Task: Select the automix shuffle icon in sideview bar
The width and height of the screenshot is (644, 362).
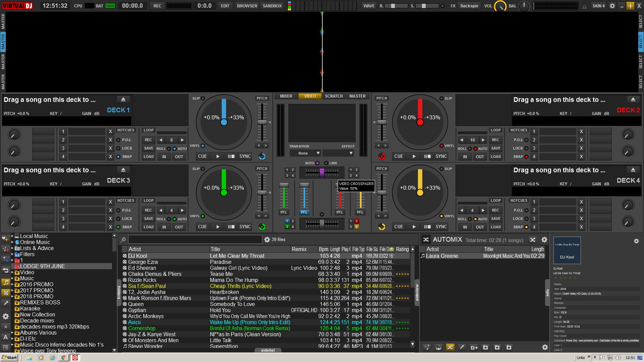Action: [x=450, y=347]
